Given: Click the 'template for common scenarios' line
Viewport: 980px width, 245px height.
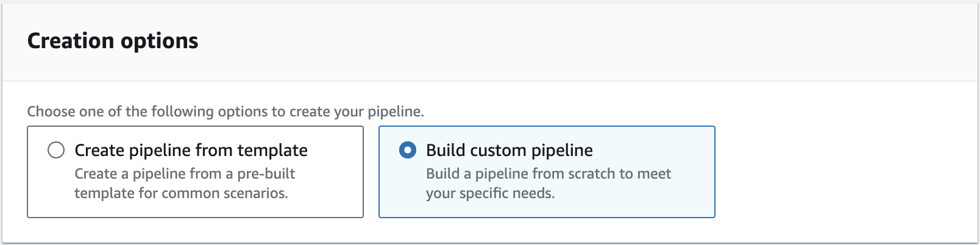Looking at the screenshot, I should [181, 193].
